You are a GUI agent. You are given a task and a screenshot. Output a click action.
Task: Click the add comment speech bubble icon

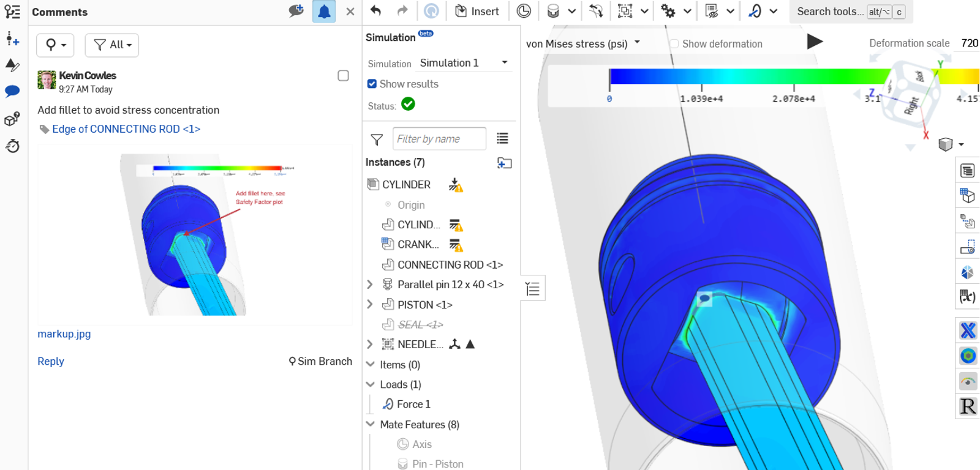[x=296, y=11]
